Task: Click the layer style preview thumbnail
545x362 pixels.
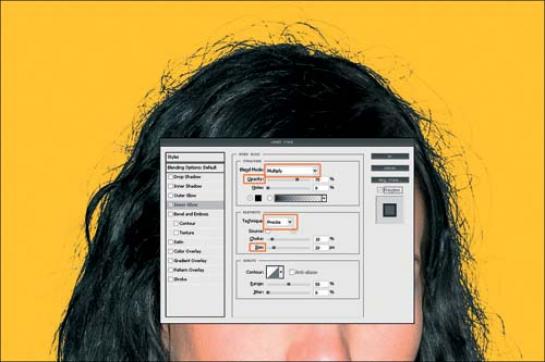Action: tap(390, 210)
